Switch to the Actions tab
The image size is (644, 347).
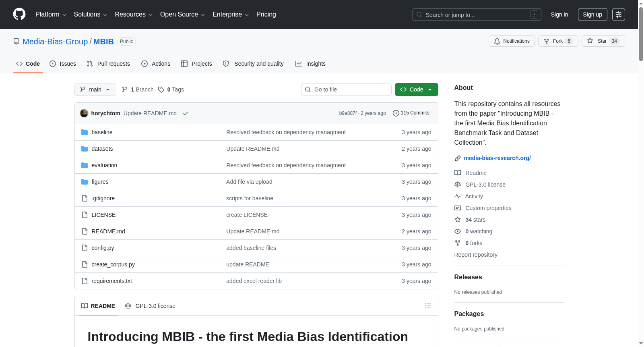tap(156, 64)
